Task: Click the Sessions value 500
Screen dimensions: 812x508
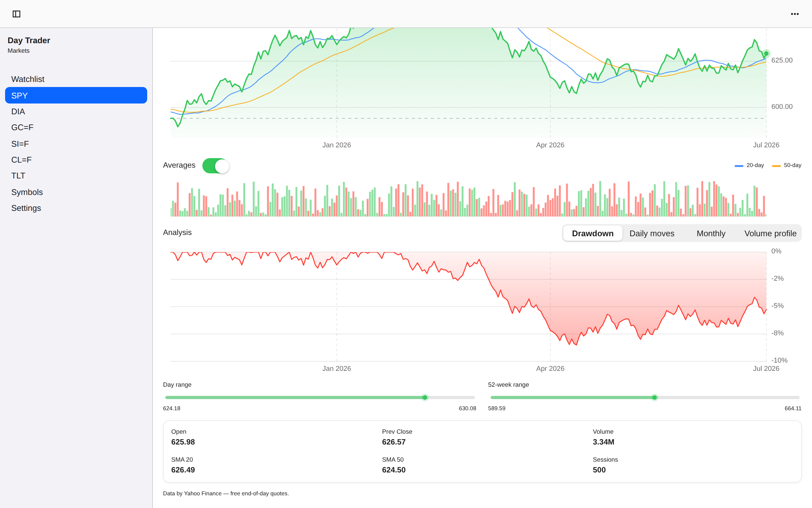Action: pyautogui.click(x=599, y=470)
